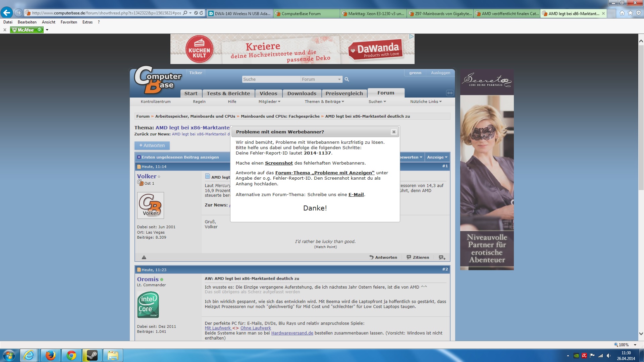
Task: Close the Werbebanner problem dialog
Action: point(394,132)
